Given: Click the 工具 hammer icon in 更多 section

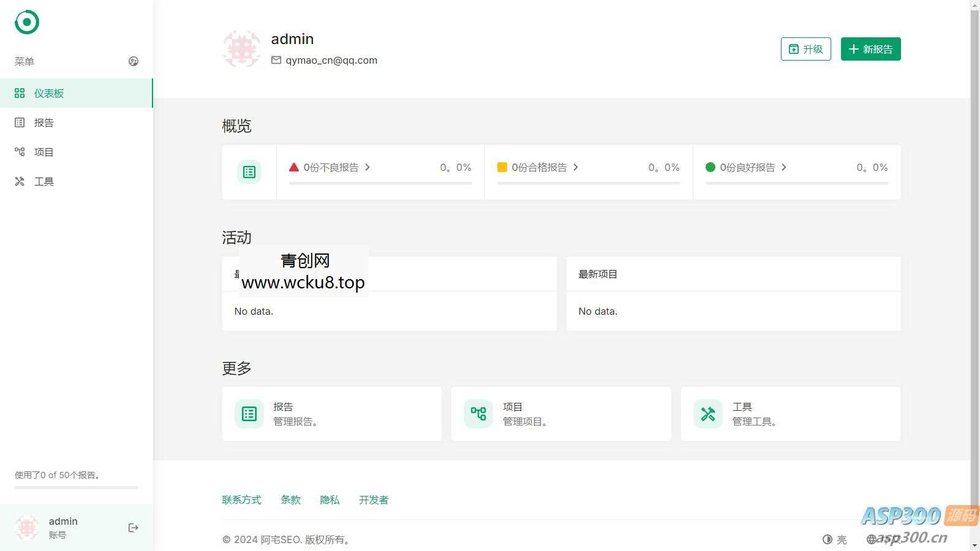Looking at the screenshot, I should pos(707,413).
